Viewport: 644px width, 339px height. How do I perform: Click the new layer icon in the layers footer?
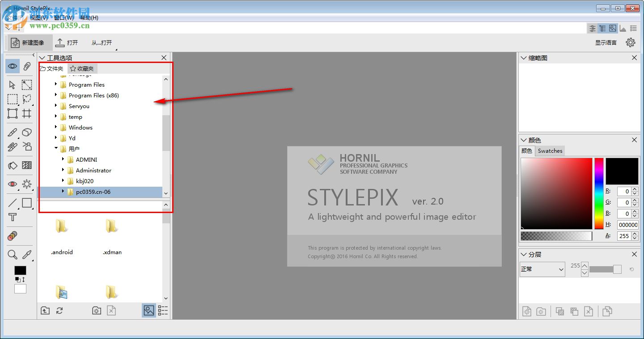click(527, 311)
